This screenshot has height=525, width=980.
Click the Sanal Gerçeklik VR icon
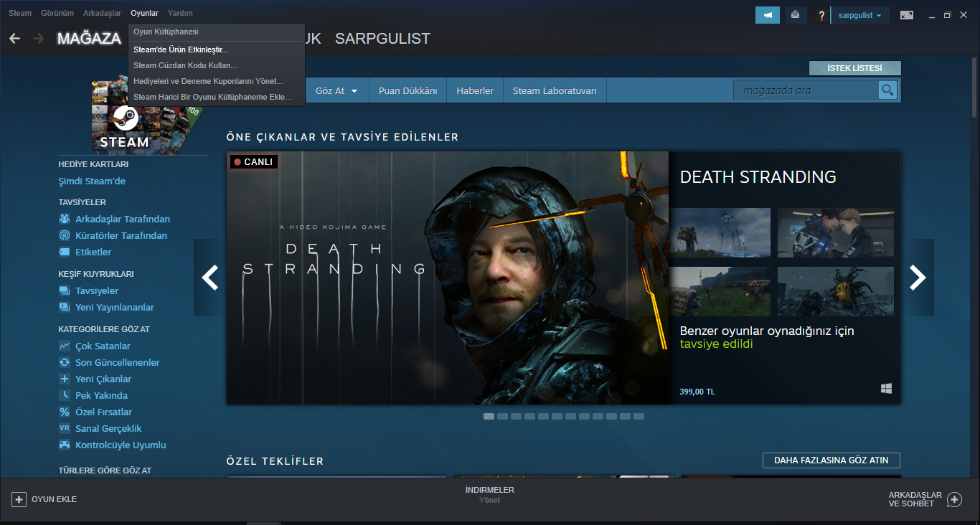65,428
